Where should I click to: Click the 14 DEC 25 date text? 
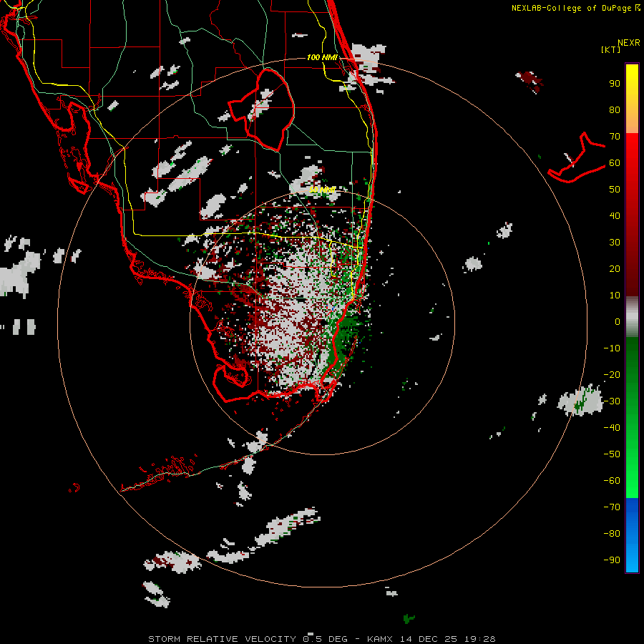pyautogui.click(x=429, y=639)
